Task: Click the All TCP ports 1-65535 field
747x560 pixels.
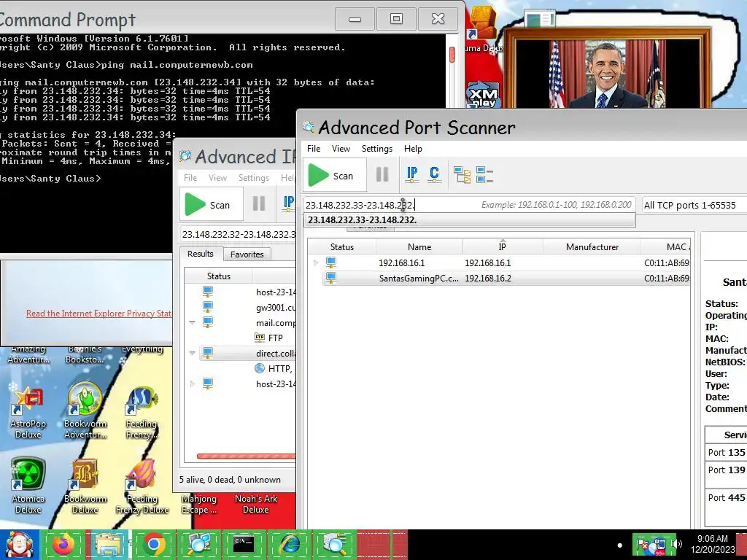Action: (694, 205)
